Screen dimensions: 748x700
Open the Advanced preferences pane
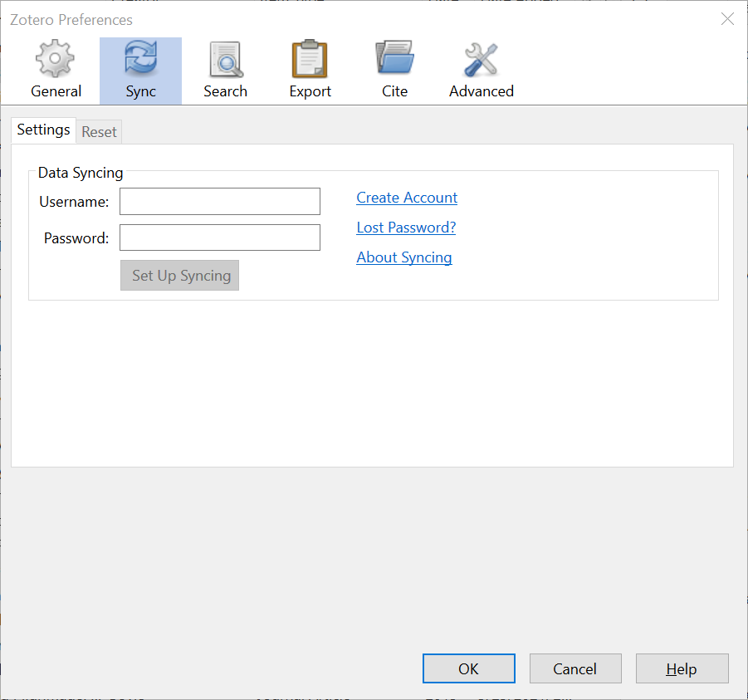point(481,70)
